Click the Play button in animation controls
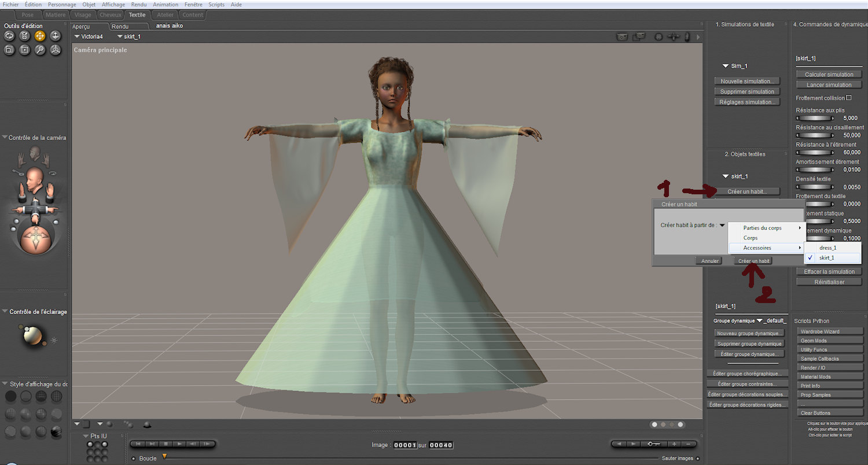 click(x=180, y=444)
